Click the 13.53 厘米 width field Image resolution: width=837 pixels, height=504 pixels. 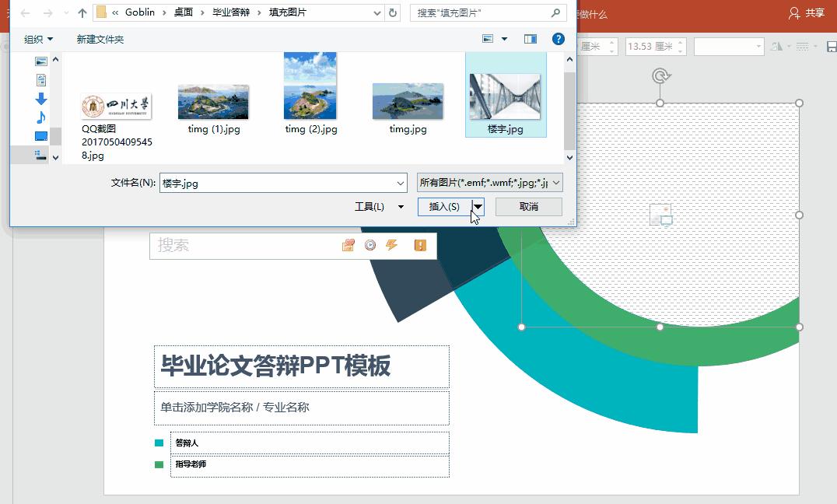point(650,47)
